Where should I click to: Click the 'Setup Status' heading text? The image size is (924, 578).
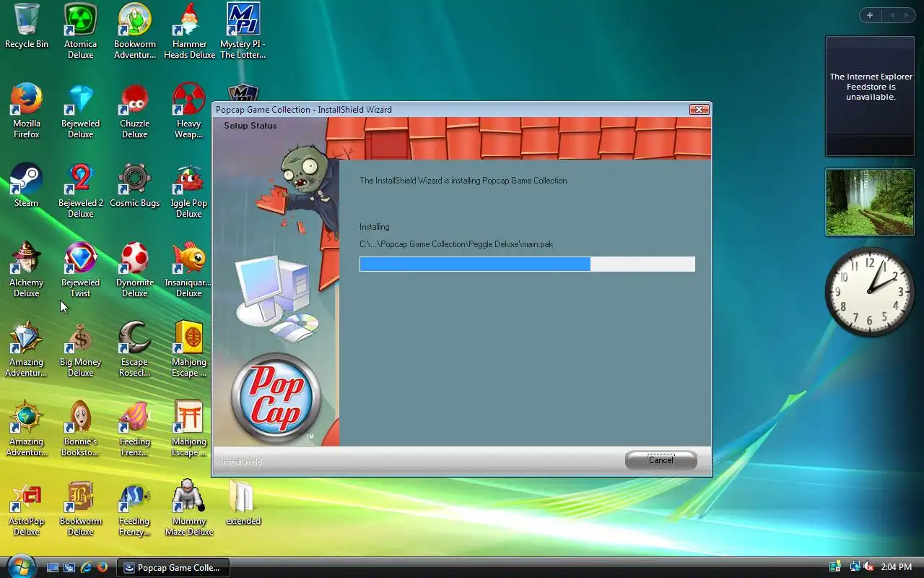point(250,126)
